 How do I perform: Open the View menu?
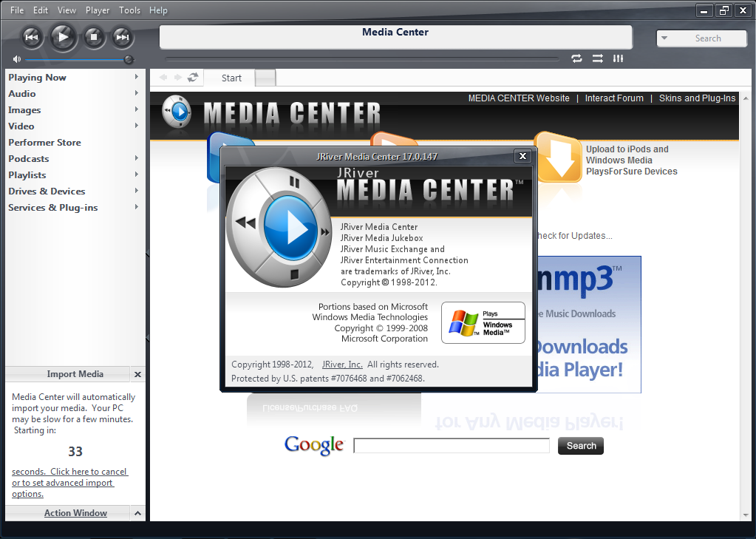(x=67, y=10)
